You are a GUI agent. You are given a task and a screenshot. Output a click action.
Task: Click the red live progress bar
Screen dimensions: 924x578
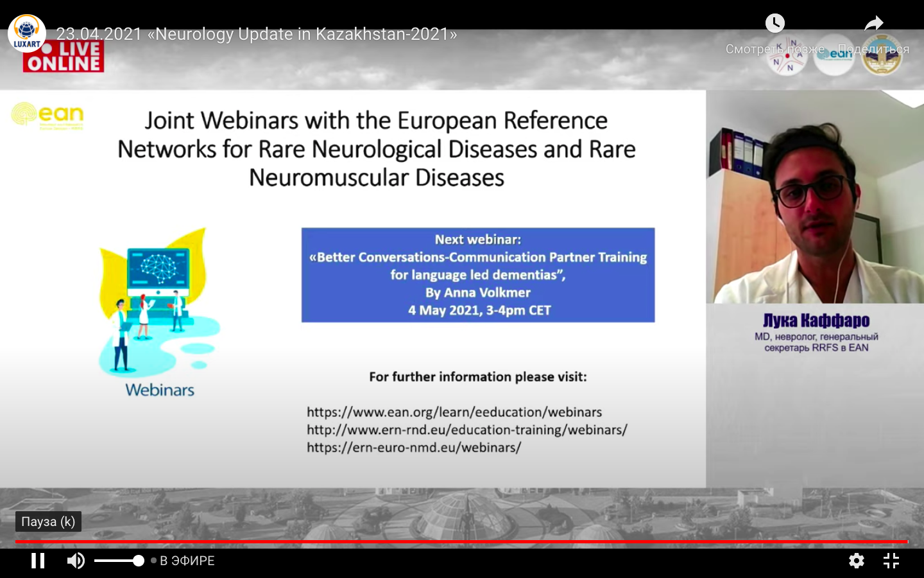click(x=461, y=542)
